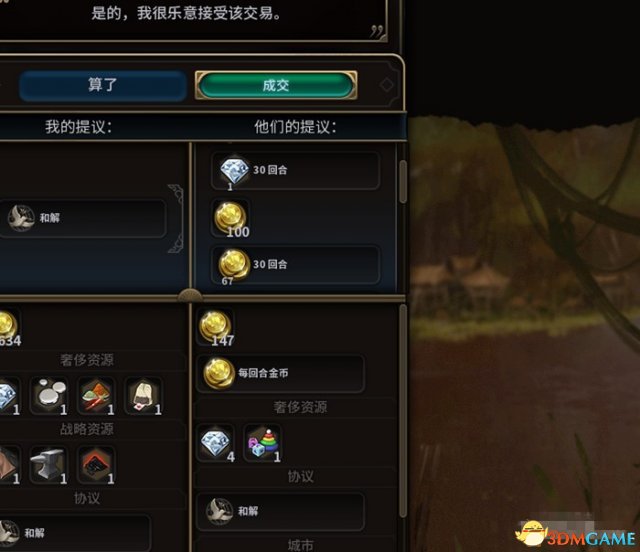Add 每回合金币 gold per turn option
Viewport: 640px width, 552px height.
[280, 373]
